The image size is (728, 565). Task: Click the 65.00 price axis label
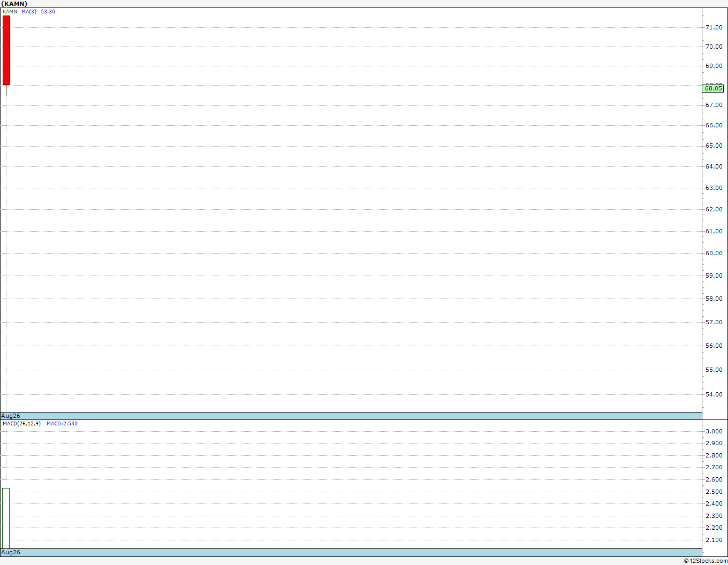click(x=714, y=146)
